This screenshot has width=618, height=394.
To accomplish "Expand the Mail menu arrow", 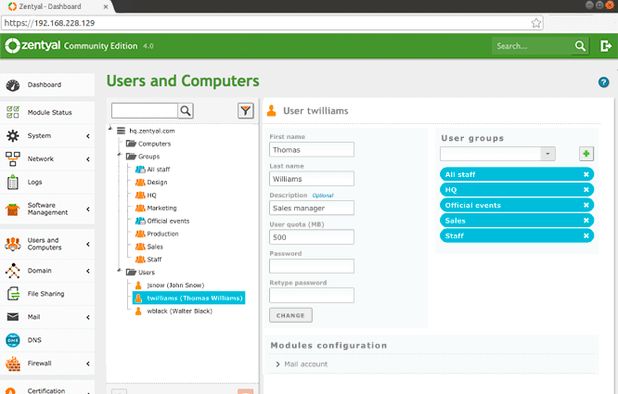I will tap(88, 317).
